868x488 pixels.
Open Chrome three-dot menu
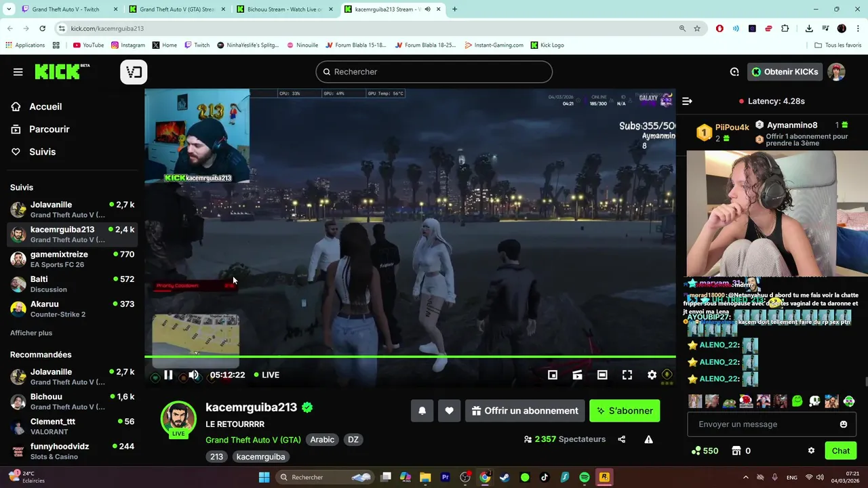[x=857, y=28]
